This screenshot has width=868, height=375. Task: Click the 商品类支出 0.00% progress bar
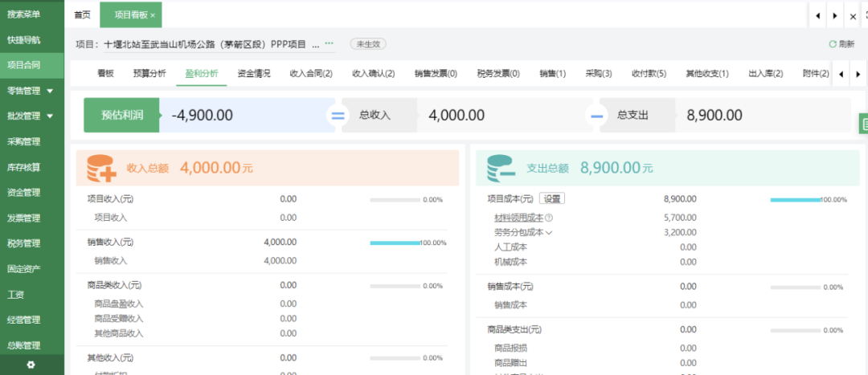coord(796,330)
